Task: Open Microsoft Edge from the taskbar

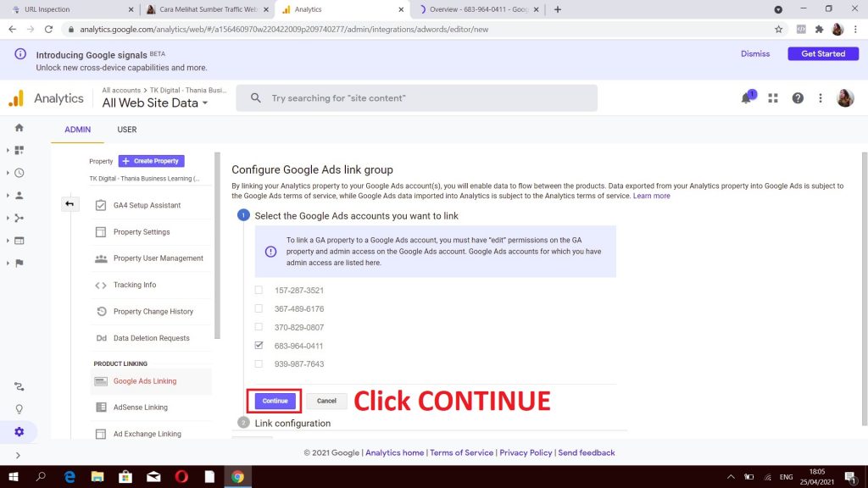Action: pyautogui.click(x=70, y=476)
